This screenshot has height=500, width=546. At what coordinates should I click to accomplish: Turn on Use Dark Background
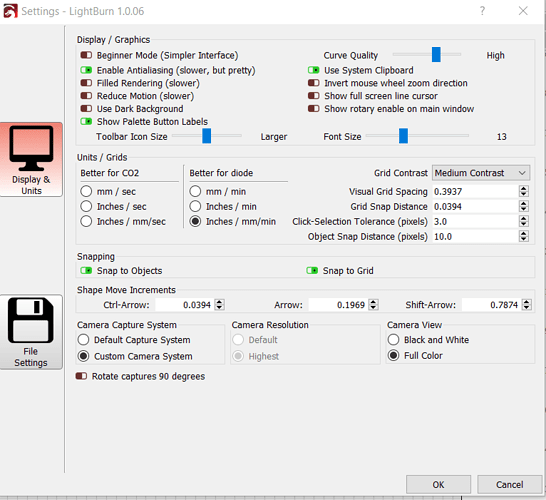(x=86, y=109)
